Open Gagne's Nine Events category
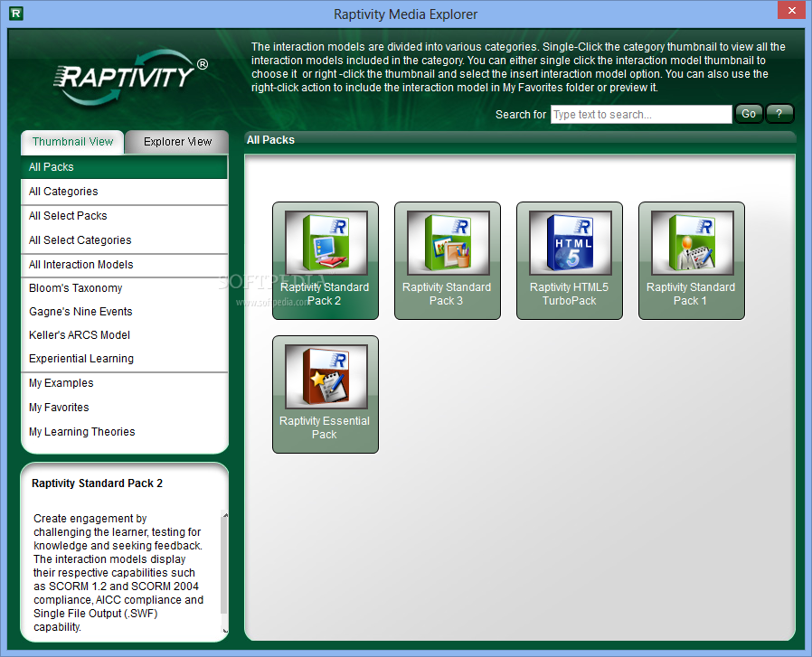The image size is (812, 657). (x=124, y=312)
